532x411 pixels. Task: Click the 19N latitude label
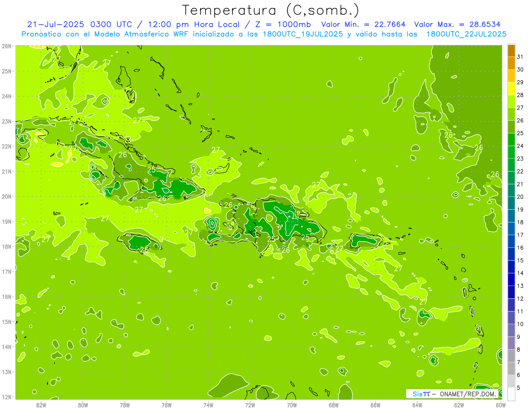6,221
